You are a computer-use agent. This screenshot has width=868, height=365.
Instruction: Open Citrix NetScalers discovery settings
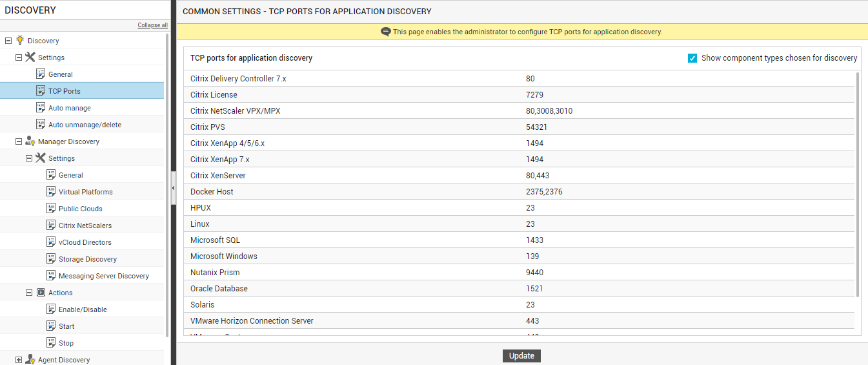point(85,225)
